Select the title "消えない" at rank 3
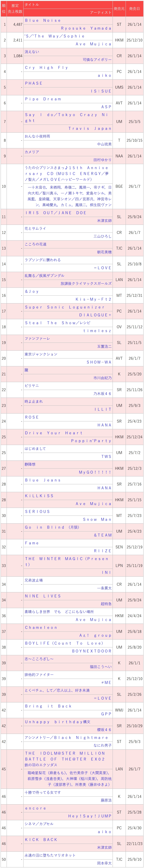The height and width of the screenshot is (868, 144). coord(32,52)
